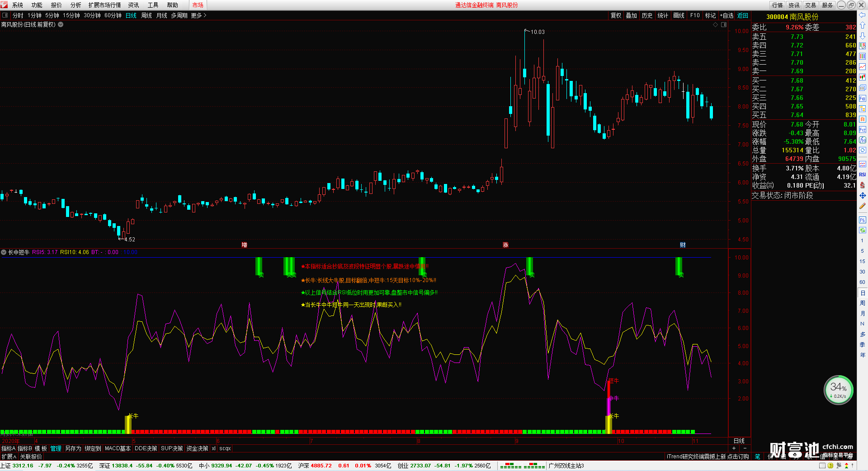Click the wavy indicator chart sidebar icon

tap(863, 164)
